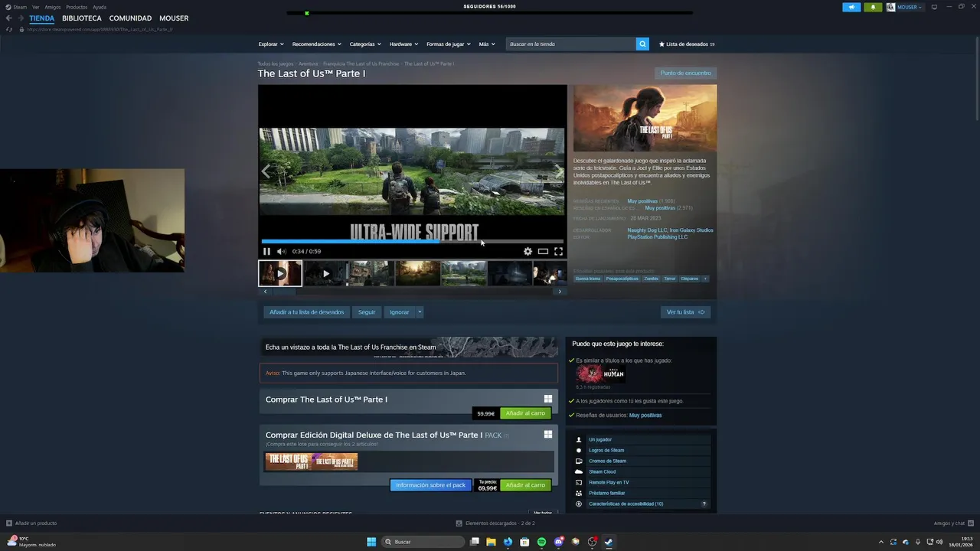This screenshot has width=980, height=551.
Task: Open the Steam menu
Action: [x=17, y=7]
